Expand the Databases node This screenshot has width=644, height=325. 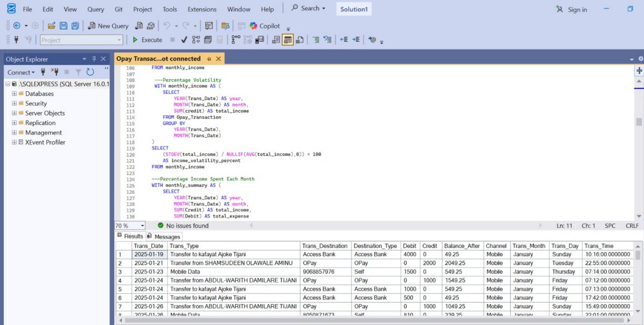coord(14,93)
